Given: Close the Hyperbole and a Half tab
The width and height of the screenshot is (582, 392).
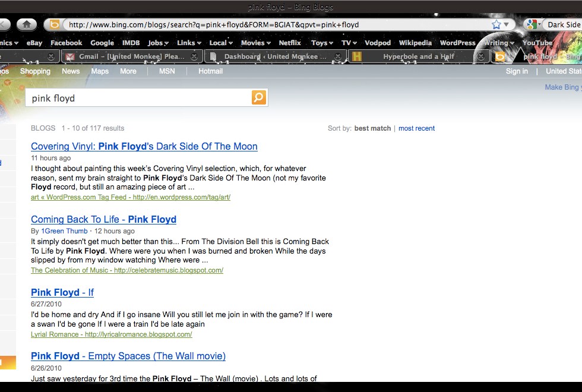Looking at the screenshot, I should click(481, 56).
